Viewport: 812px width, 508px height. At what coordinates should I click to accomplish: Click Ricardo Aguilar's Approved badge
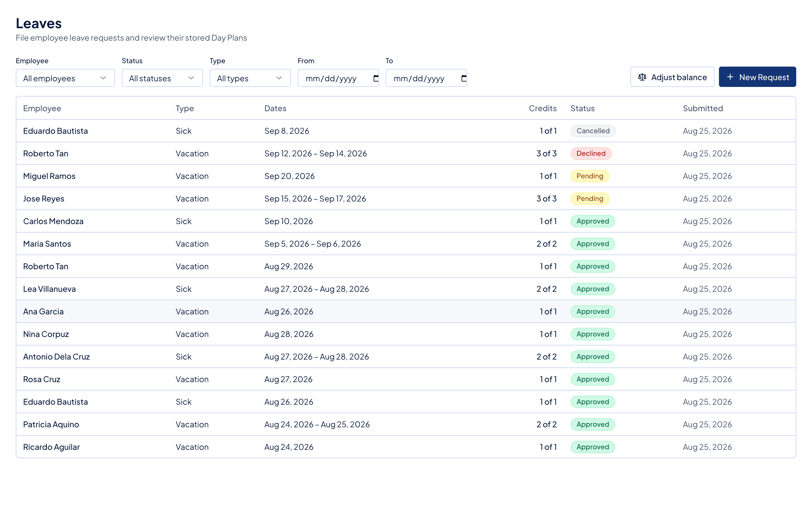click(593, 447)
